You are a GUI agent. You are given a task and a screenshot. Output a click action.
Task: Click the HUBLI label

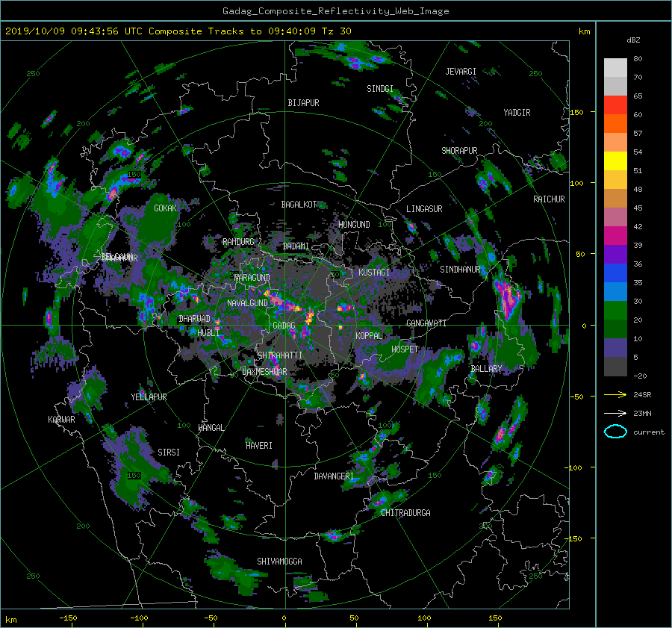coord(208,333)
